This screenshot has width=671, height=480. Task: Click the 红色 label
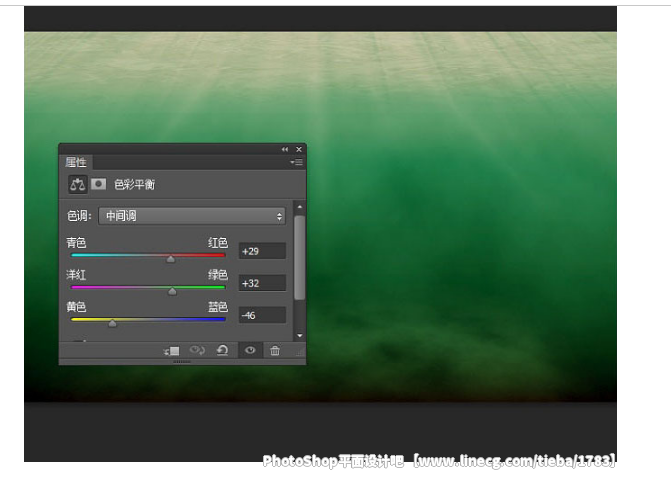point(218,243)
